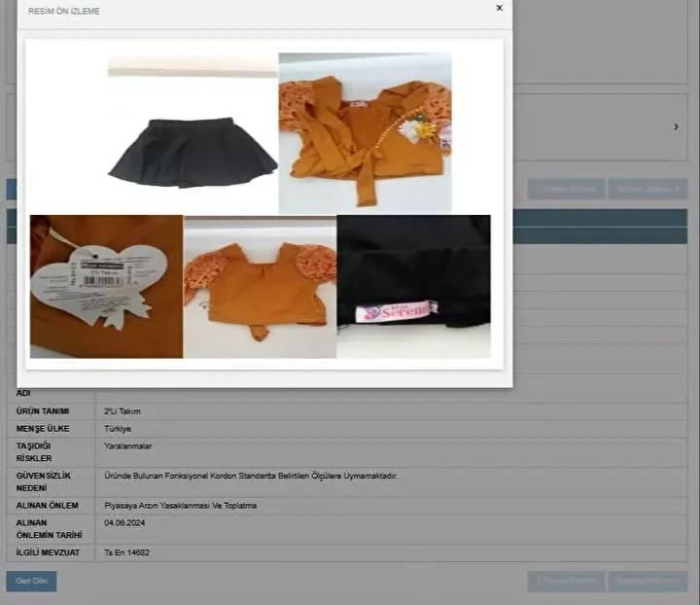Click the RESİM ÖN İZLEME dialog title
The width and height of the screenshot is (700, 605).
(64, 12)
